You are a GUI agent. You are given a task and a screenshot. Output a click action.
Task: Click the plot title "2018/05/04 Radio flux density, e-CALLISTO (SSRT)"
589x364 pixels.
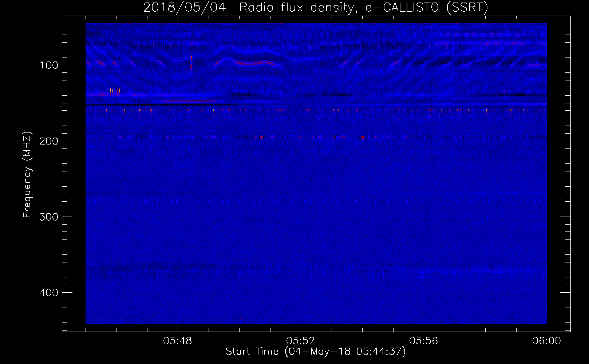click(316, 7)
